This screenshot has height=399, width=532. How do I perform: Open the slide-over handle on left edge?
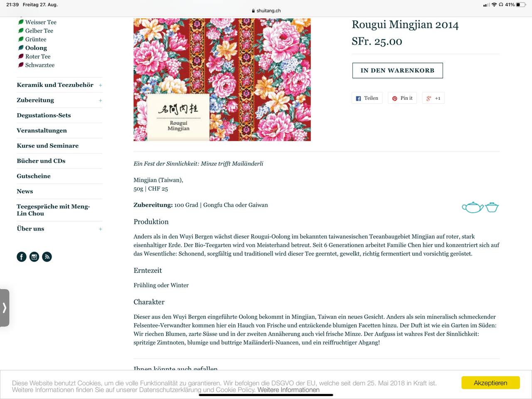(x=5, y=308)
